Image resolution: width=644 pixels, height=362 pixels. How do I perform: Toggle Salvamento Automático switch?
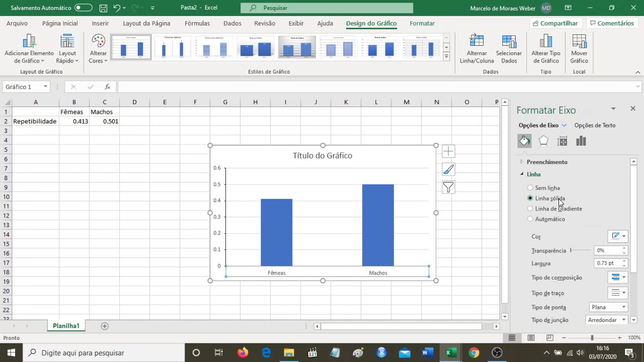(x=84, y=8)
